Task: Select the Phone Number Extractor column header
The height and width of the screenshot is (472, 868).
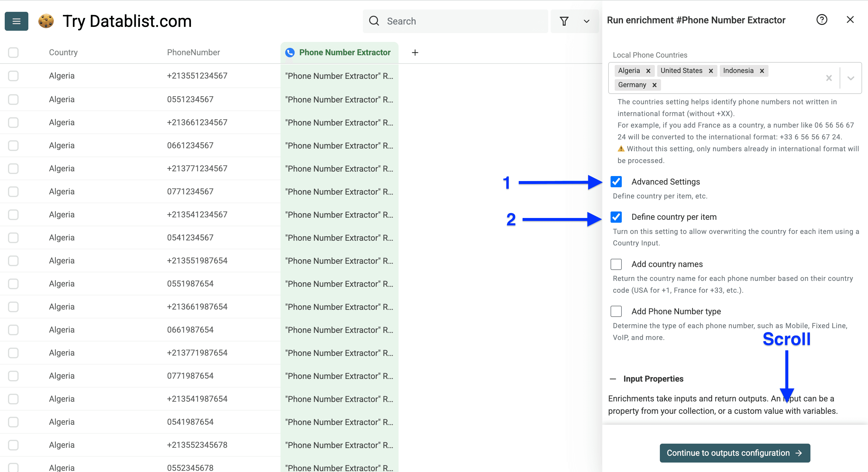Action: 345,52
